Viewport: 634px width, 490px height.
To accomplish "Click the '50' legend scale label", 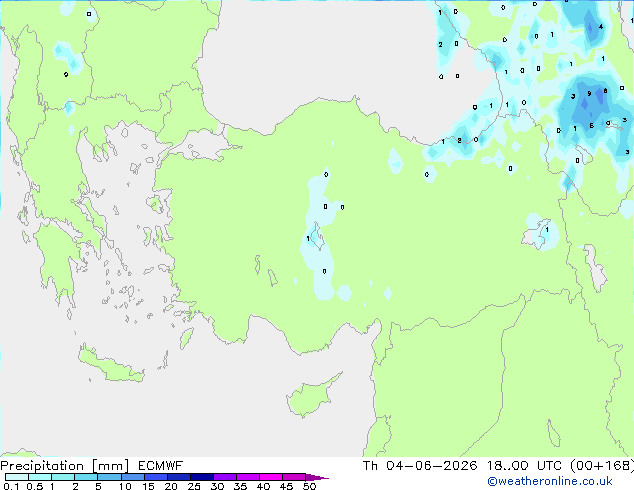I will coord(309,486).
